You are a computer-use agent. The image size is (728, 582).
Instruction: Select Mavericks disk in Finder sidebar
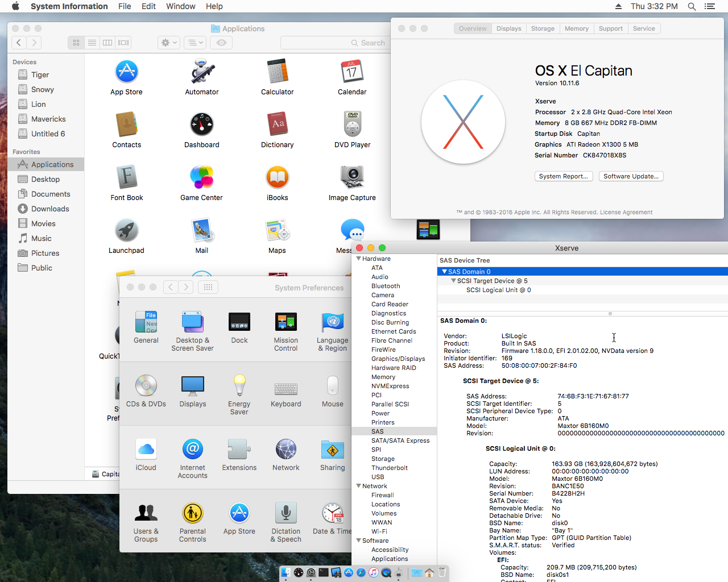coord(45,119)
